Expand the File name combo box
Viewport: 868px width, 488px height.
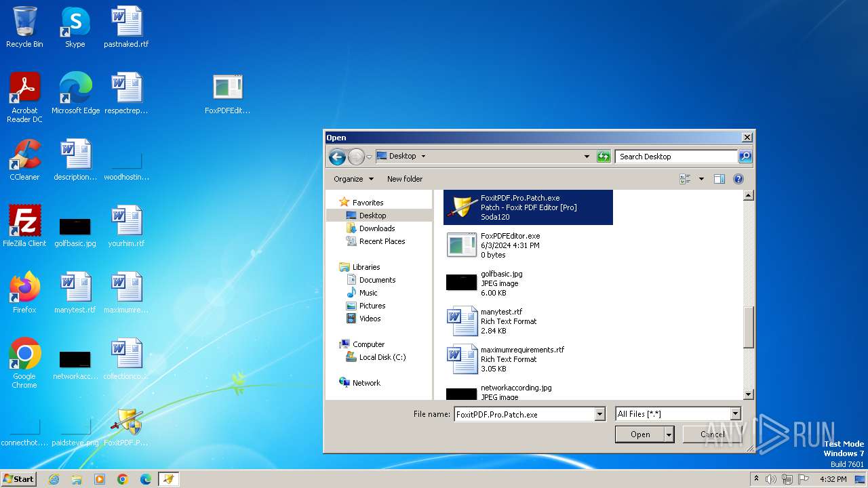(x=599, y=414)
